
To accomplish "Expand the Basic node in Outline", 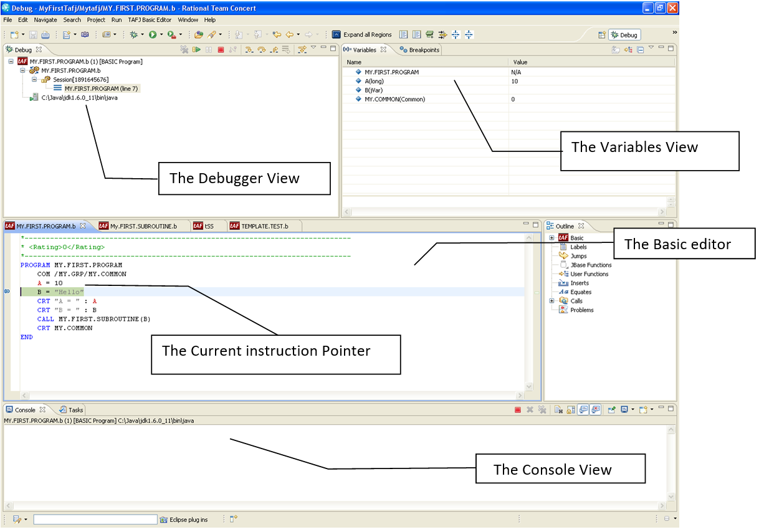I will [552, 238].
